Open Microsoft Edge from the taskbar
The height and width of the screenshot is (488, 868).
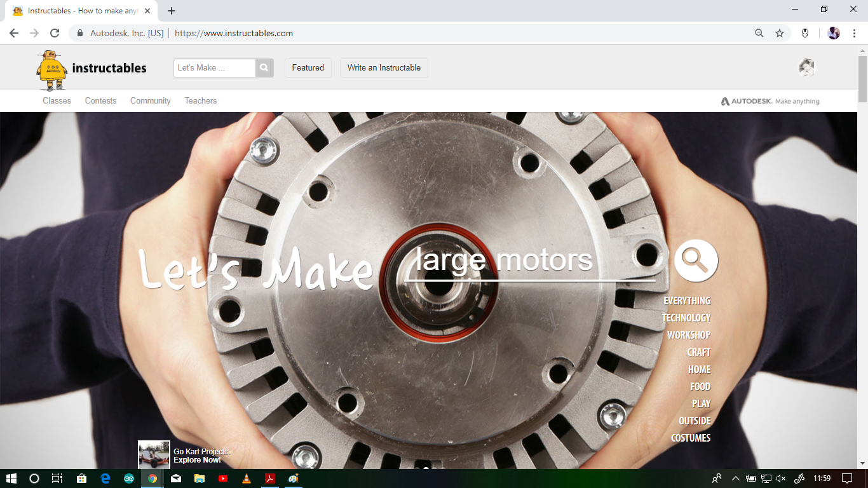coord(105,478)
